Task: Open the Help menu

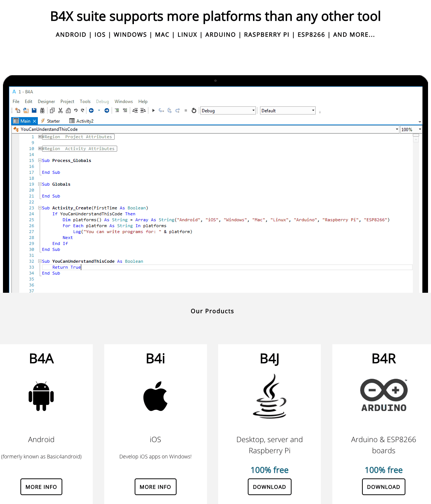Action: (x=143, y=102)
